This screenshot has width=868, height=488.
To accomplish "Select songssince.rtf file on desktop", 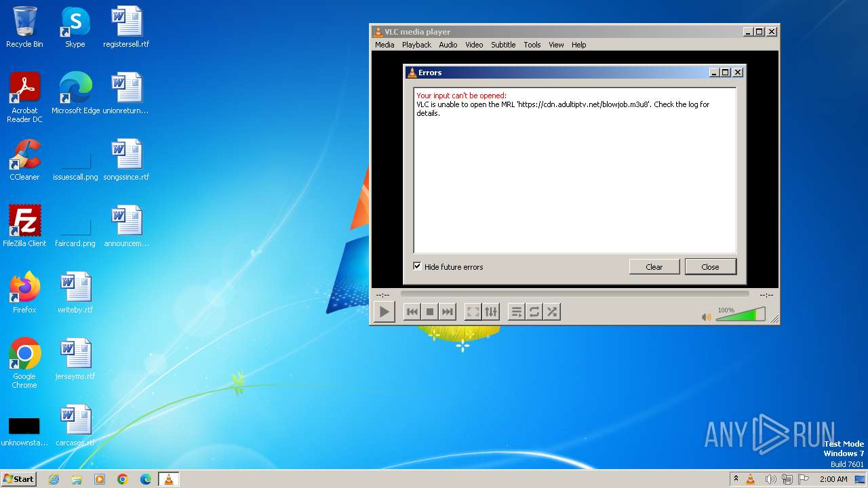I will [x=126, y=160].
